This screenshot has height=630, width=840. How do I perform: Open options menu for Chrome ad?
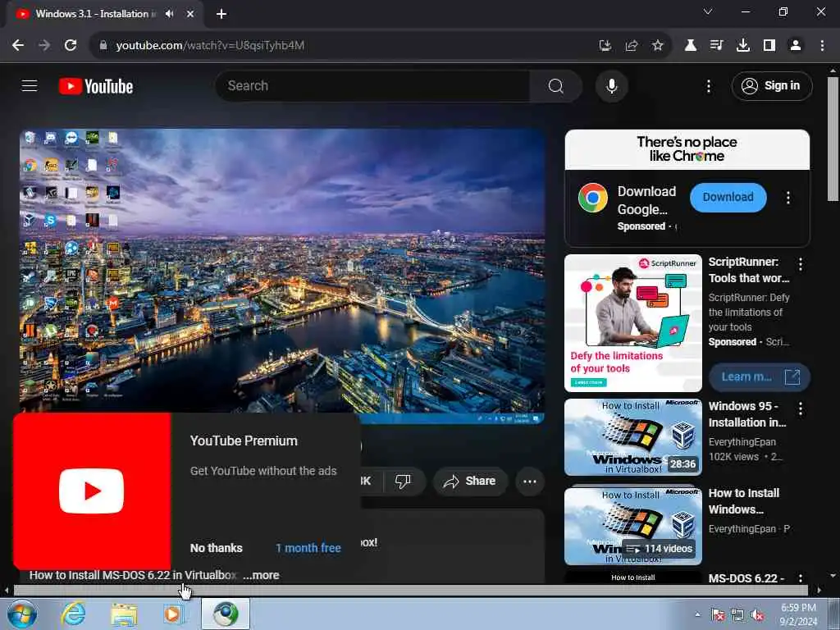coord(788,198)
